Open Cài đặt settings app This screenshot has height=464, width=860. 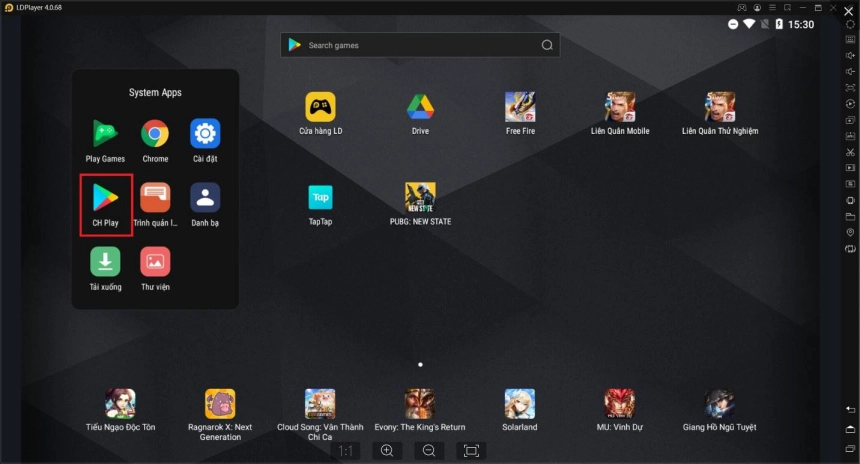pyautogui.click(x=205, y=134)
